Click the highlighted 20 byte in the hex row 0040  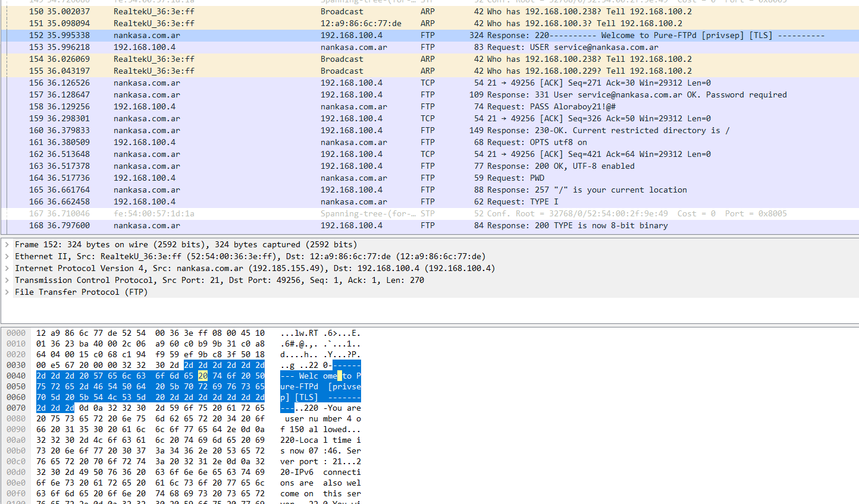[203, 376]
